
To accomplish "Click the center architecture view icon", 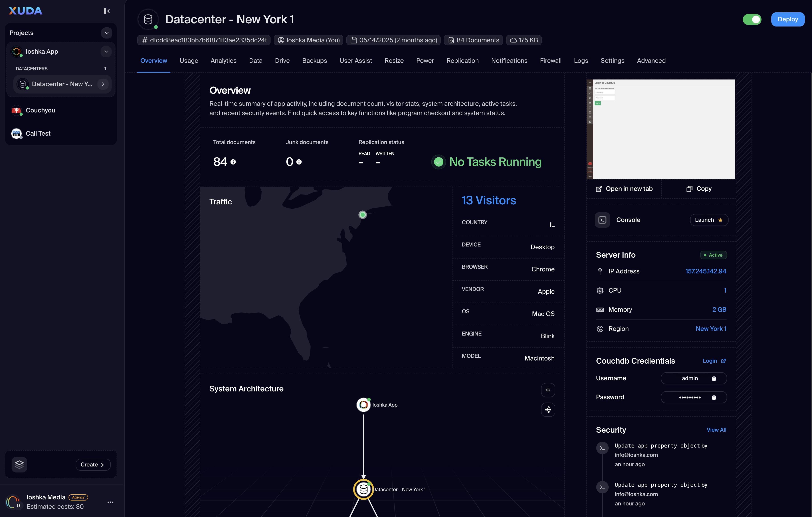I will click(x=548, y=390).
